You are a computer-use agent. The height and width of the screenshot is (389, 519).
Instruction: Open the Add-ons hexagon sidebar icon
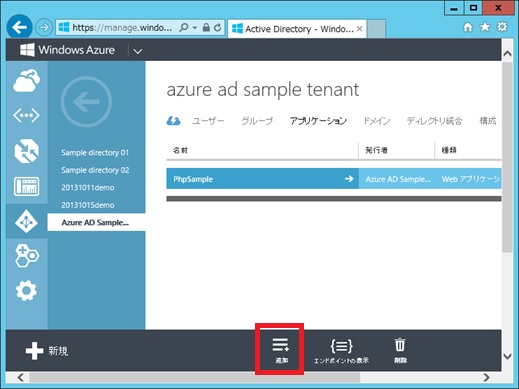tap(27, 256)
